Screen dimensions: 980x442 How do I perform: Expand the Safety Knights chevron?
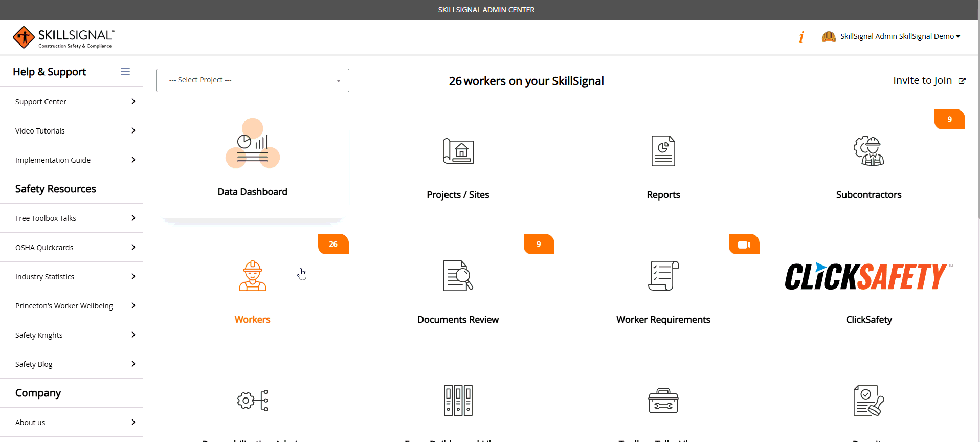click(x=133, y=335)
